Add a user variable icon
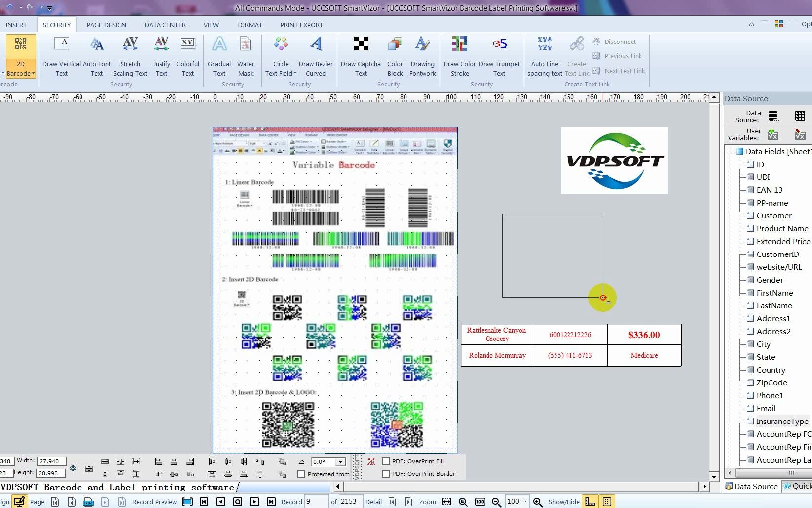812x508 pixels. click(773, 134)
